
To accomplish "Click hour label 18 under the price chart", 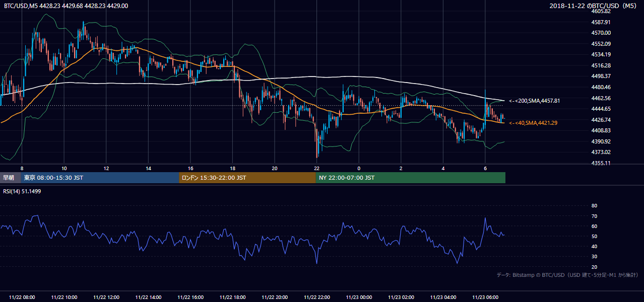I will 232,168.
